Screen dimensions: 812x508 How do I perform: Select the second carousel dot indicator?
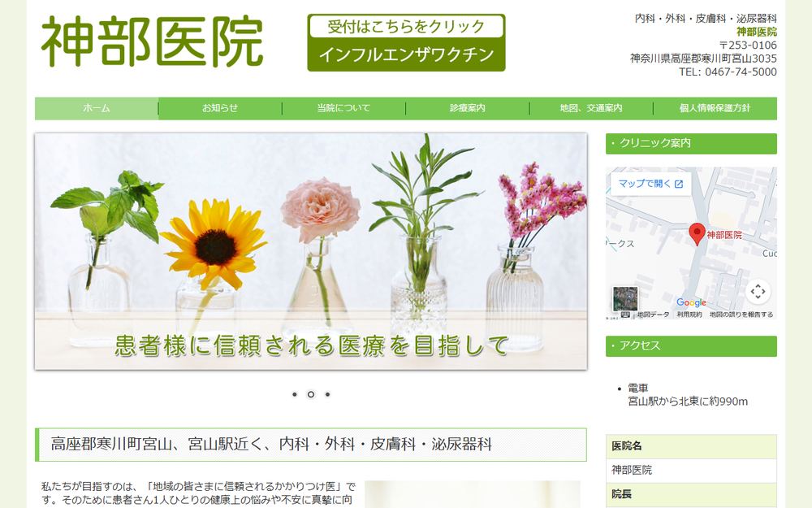tap(311, 394)
